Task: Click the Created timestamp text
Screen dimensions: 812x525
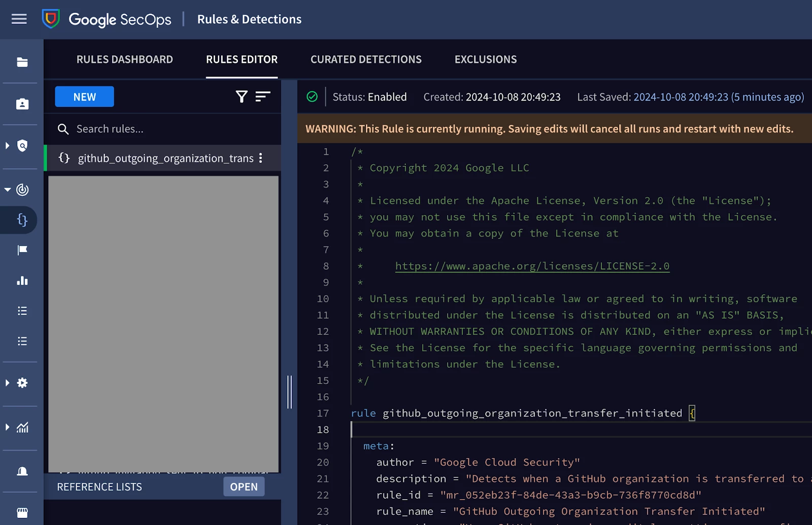Action: click(492, 97)
